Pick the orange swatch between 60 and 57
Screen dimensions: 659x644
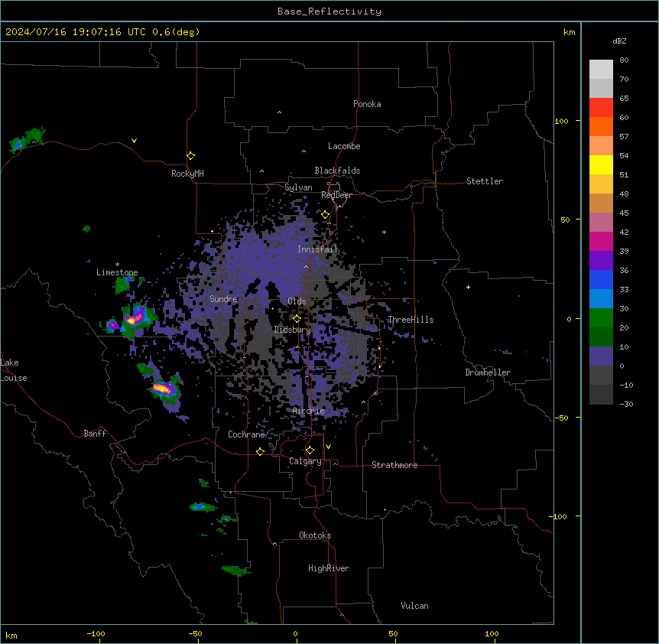pyautogui.click(x=601, y=126)
